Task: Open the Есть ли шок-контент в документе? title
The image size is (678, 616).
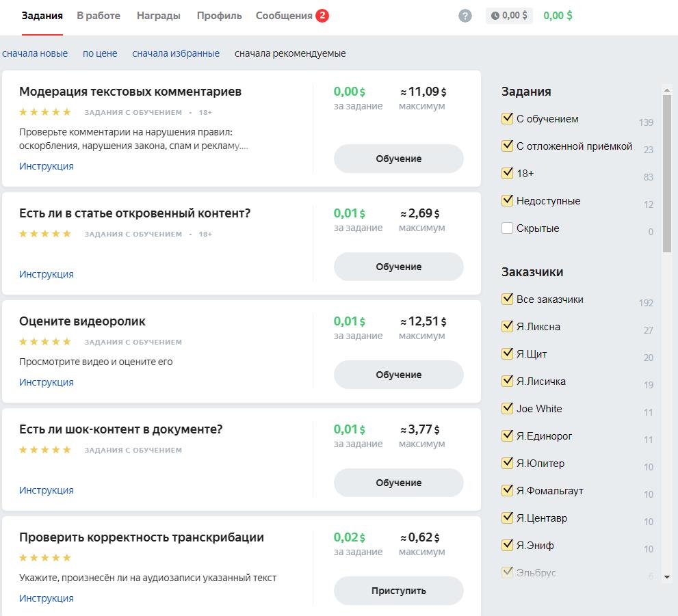Action: 120,429
